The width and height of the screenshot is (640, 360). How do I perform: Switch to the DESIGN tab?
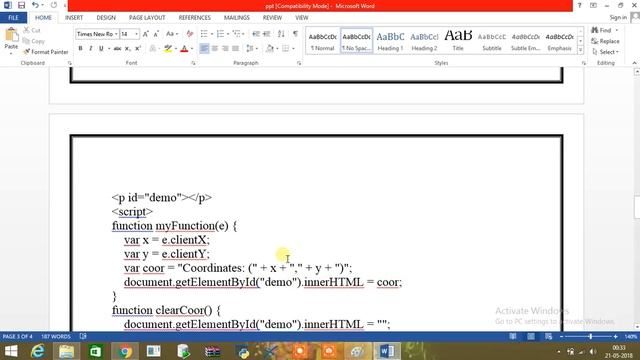coord(106,18)
